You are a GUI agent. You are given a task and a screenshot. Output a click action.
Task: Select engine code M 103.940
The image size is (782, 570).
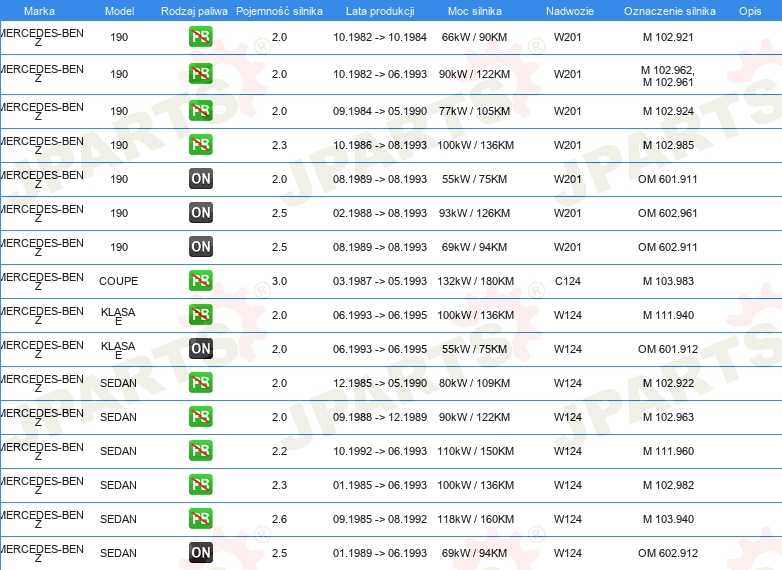tap(668, 519)
